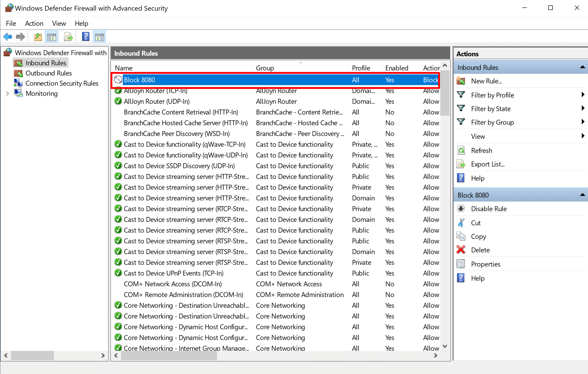Click the Inbound Rules tree icon
Screen dimensions: 588x374
tap(18, 63)
